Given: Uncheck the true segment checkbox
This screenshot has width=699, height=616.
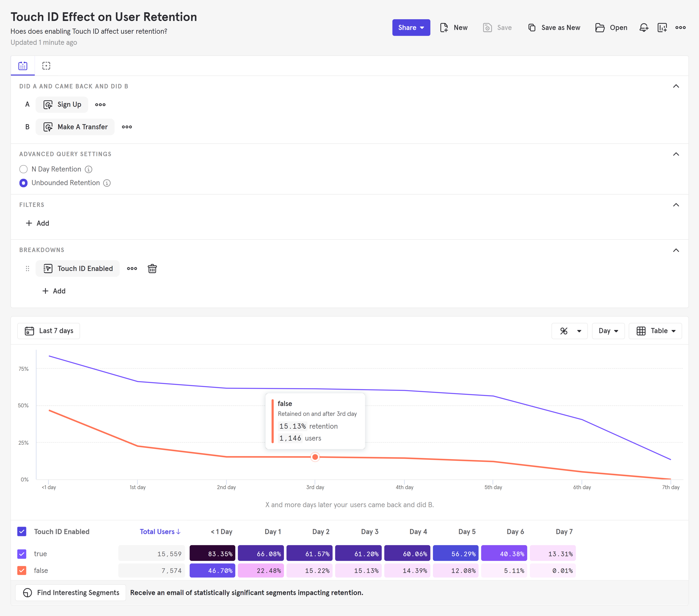Looking at the screenshot, I should click(22, 554).
